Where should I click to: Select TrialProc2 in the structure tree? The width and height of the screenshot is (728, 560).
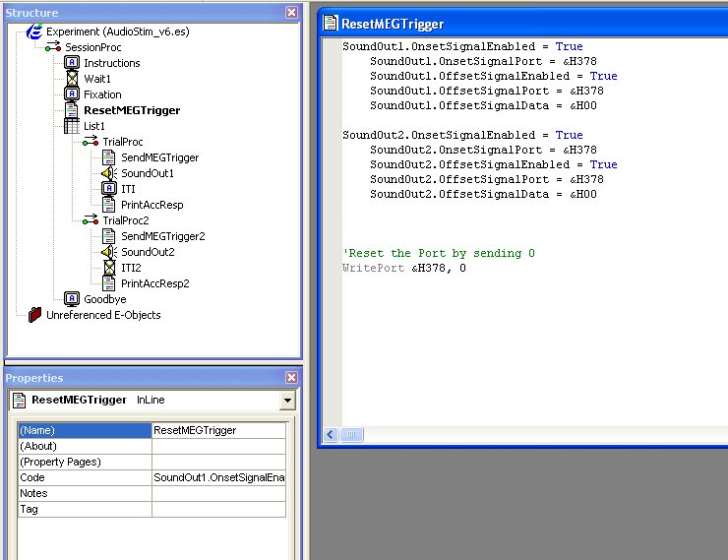coord(125,220)
